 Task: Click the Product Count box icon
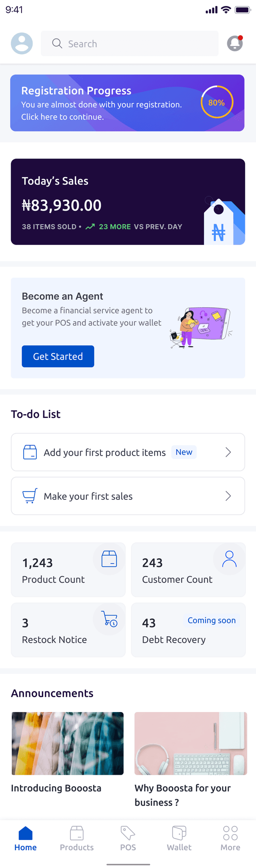click(x=109, y=559)
